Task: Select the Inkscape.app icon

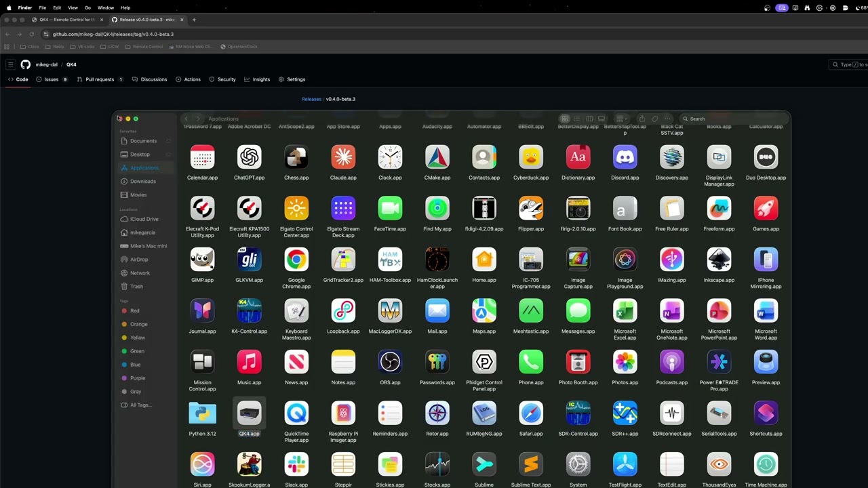Action: click(719, 260)
